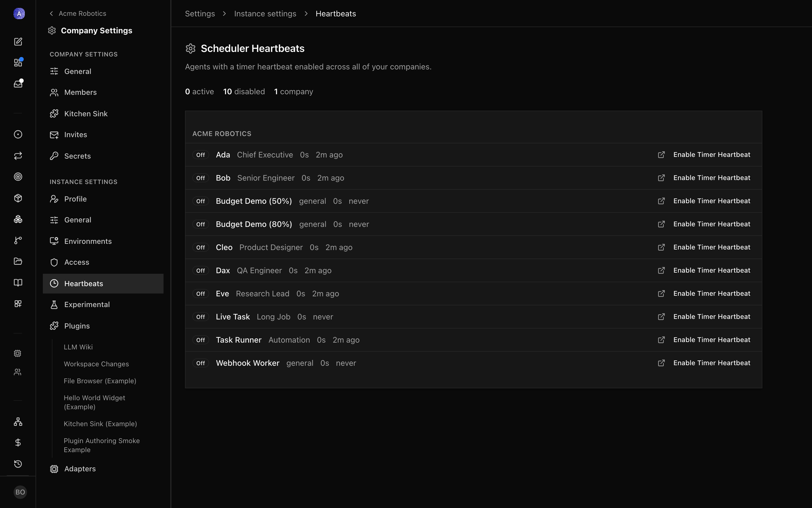Click the grid-plus icon in left rail

[18, 304]
